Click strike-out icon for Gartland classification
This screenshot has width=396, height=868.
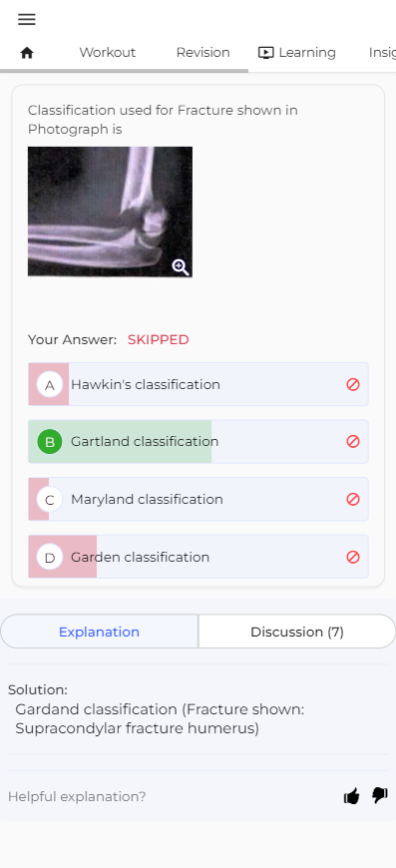pyautogui.click(x=353, y=441)
